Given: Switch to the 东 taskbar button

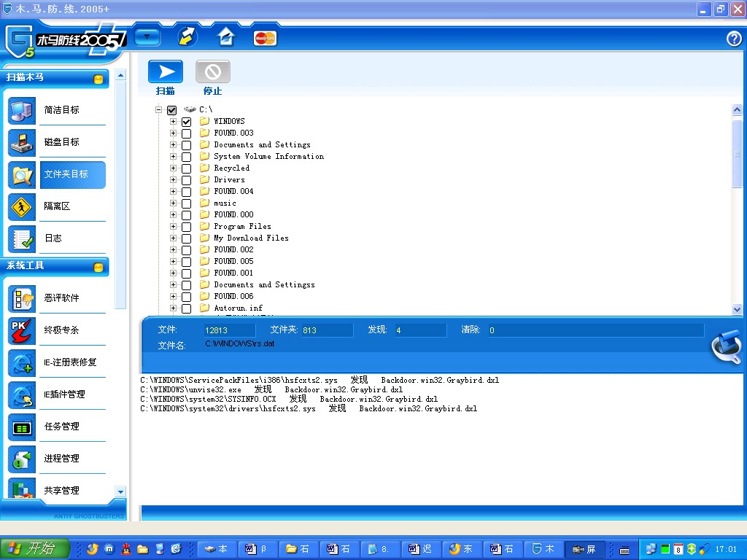Looking at the screenshot, I should point(462,549).
